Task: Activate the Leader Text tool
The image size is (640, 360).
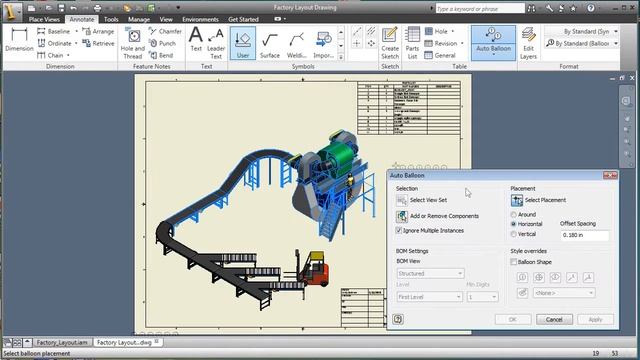Action: tap(216, 43)
